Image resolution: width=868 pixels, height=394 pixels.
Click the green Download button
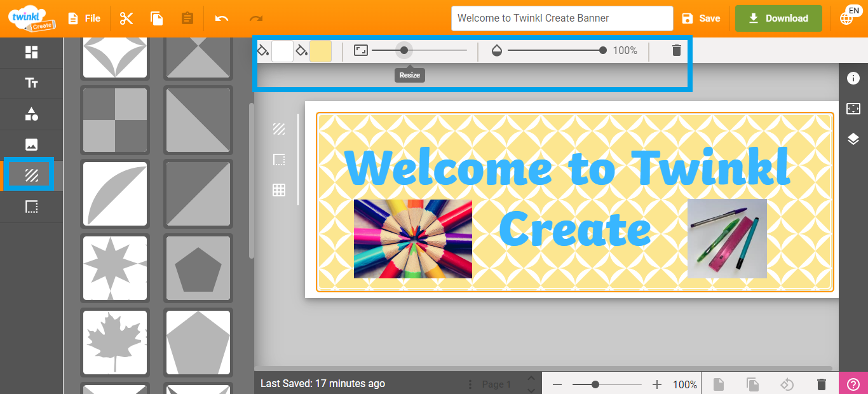778,18
